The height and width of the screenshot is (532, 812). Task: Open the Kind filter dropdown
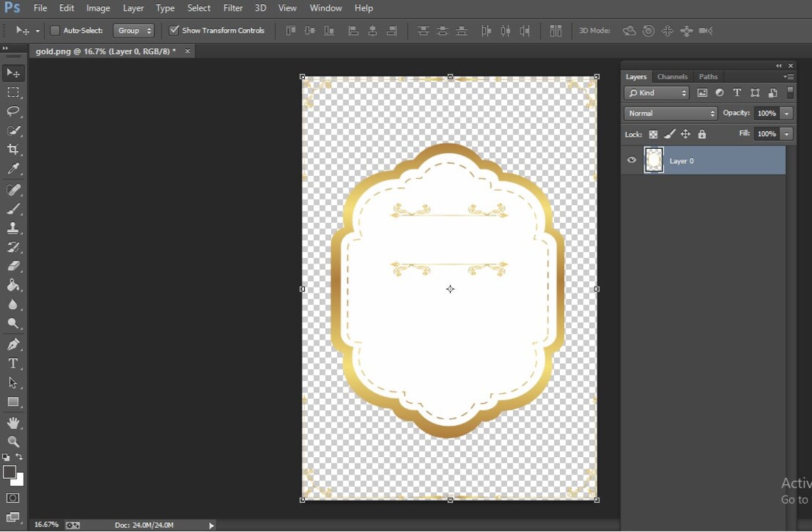click(x=656, y=93)
